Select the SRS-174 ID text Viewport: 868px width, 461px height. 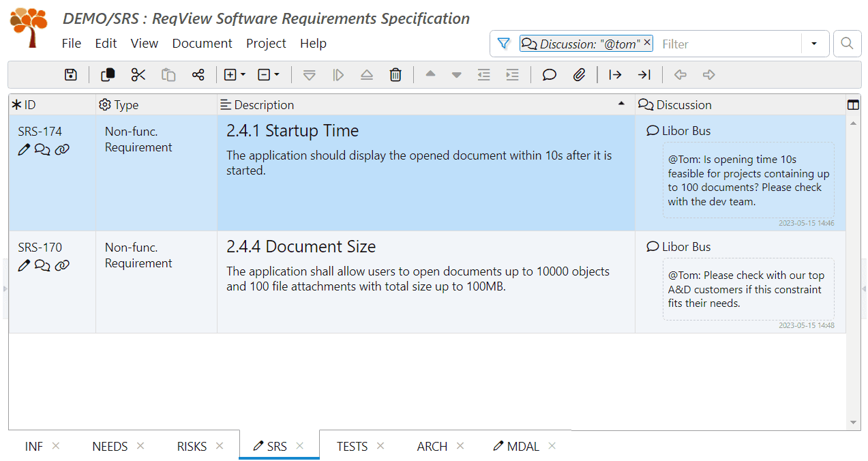(x=40, y=131)
